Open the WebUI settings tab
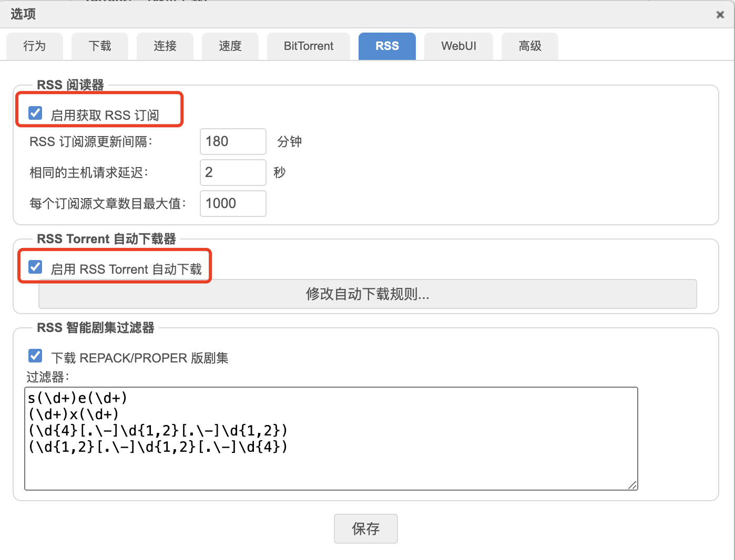Viewport: 735px width, 560px height. pyautogui.click(x=458, y=46)
